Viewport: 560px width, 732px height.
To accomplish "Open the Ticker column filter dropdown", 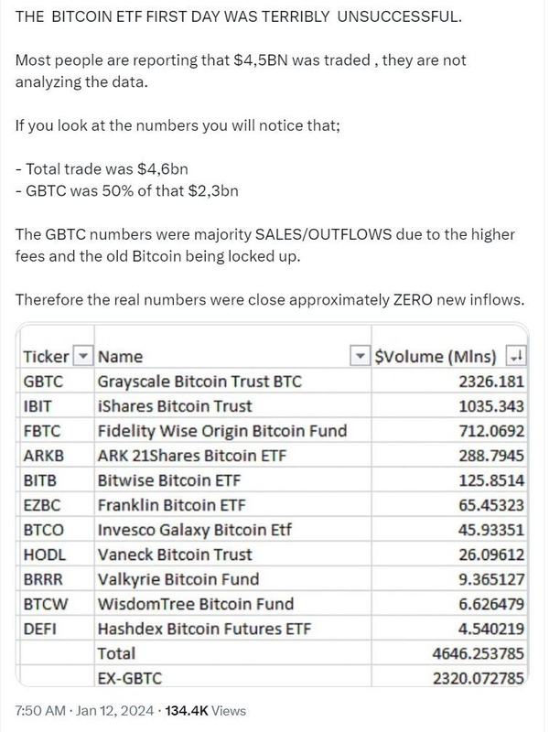I will (x=83, y=357).
